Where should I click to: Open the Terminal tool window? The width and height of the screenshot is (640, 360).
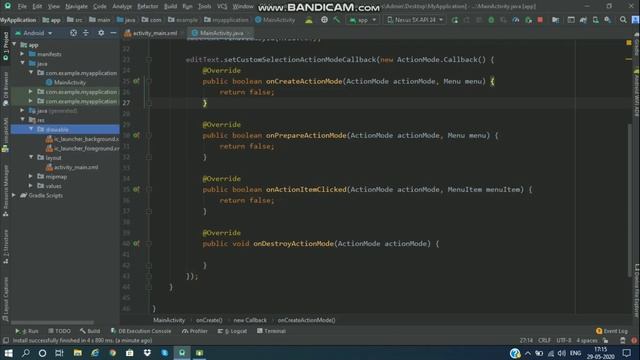pos(271,331)
